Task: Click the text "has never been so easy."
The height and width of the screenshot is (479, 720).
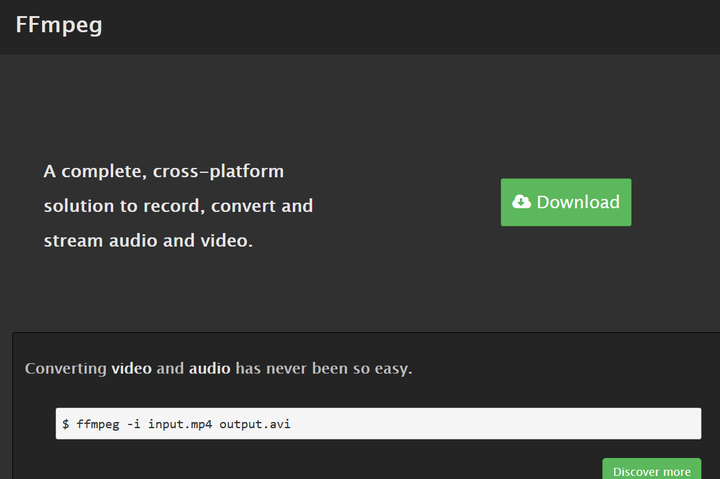Action: 324,368
